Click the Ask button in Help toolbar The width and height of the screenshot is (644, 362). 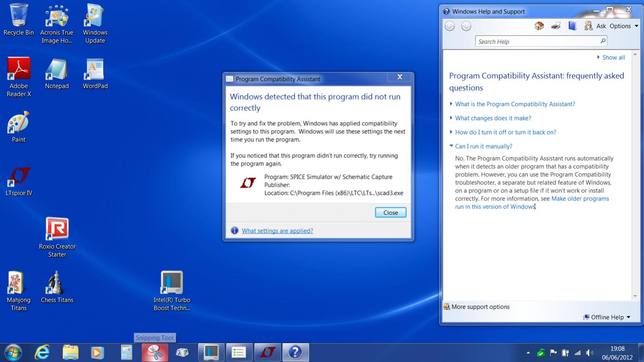tap(595, 26)
